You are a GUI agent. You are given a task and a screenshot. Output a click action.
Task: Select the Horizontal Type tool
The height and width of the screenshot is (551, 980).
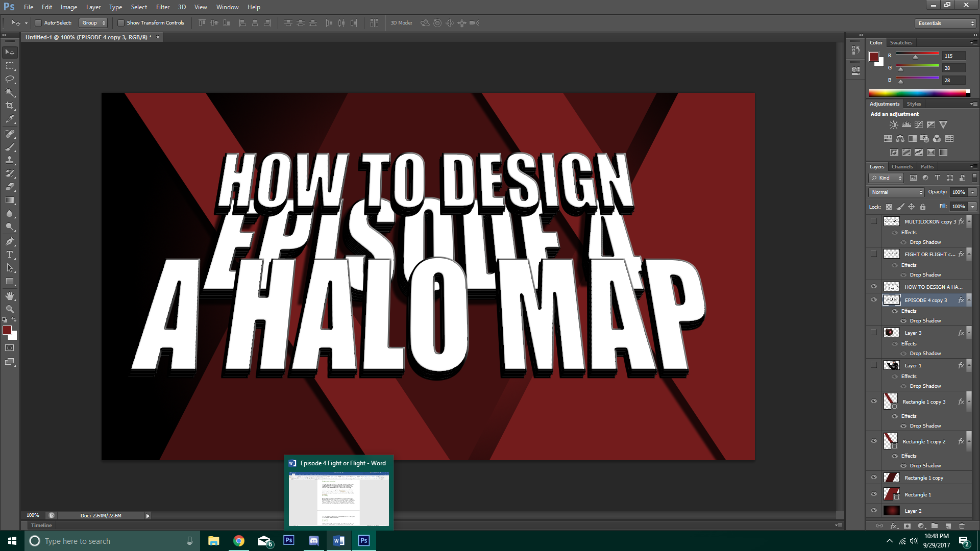10,254
